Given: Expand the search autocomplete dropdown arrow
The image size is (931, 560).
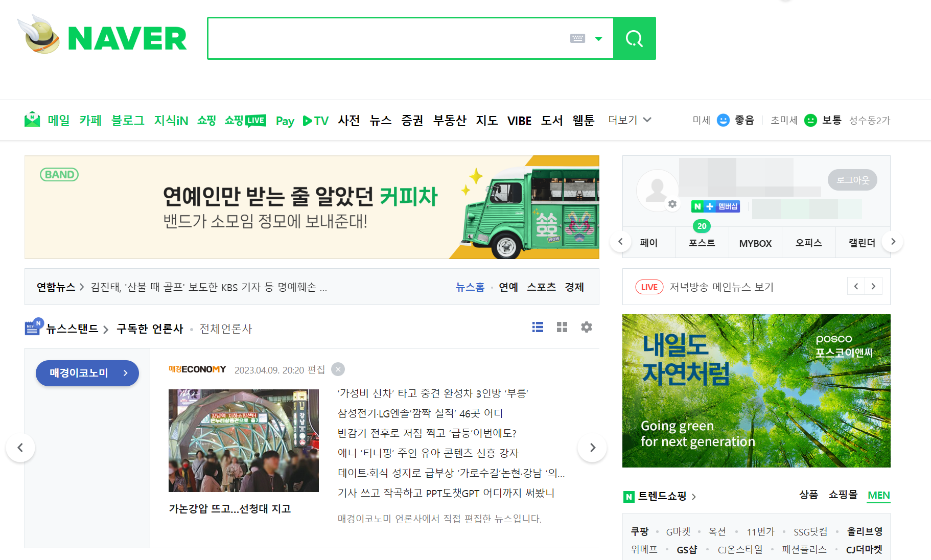Looking at the screenshot, I should pos(598,38).
